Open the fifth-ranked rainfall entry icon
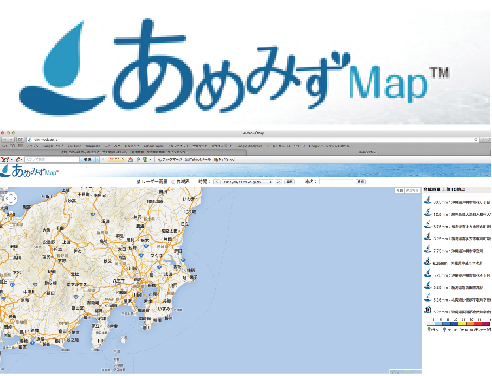The image size is (492, 376). pyautogui.click(x=428, y=249)
